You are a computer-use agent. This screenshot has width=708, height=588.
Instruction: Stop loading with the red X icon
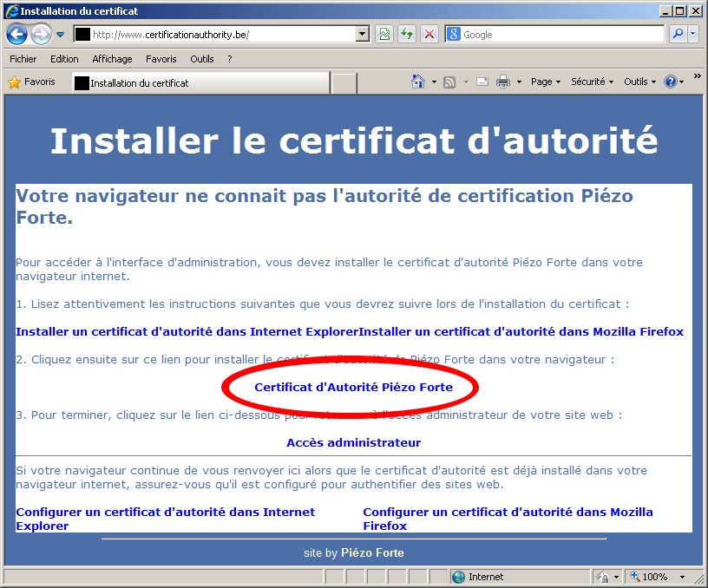429,35
